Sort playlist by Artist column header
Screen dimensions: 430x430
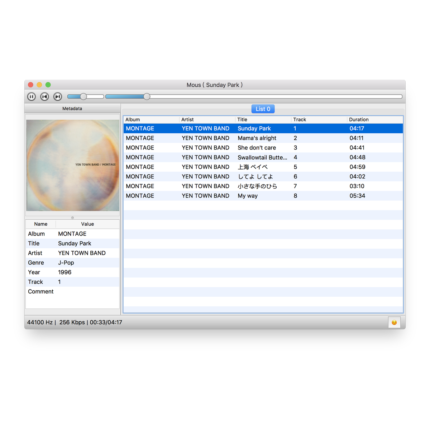207,119
